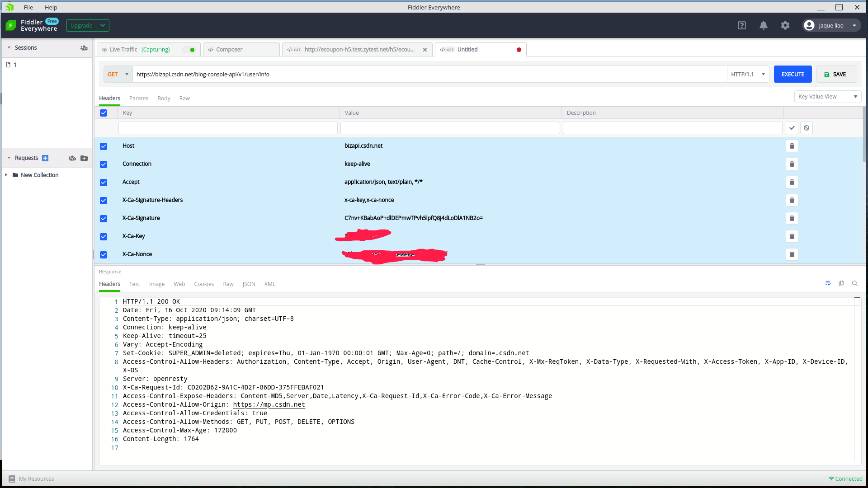Click the request URL input field
This screenshot has width=868, height=488.
click(x=429, y=74)
